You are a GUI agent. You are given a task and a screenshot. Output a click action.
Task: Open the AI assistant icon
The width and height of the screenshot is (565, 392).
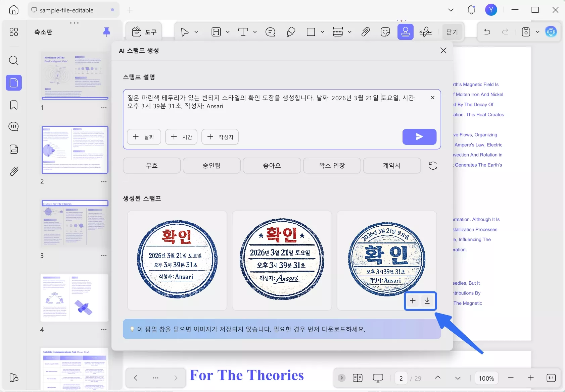pyautogui.click(x=551, y=32)
